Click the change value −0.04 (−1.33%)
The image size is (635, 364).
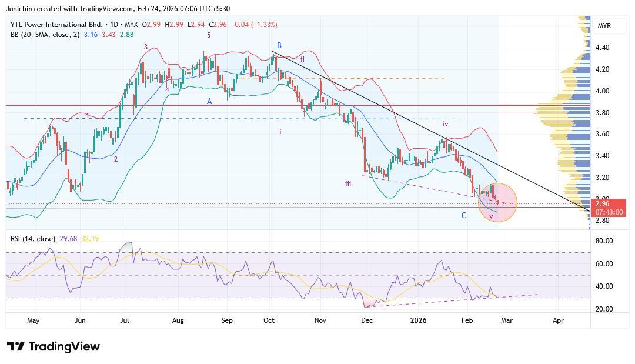click(254, 25)
